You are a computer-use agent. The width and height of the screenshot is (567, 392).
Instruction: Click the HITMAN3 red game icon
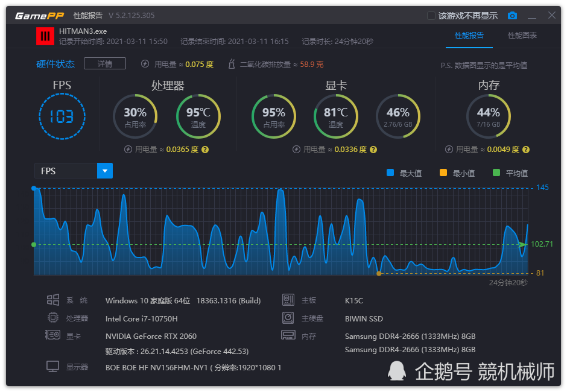point(45,36)
